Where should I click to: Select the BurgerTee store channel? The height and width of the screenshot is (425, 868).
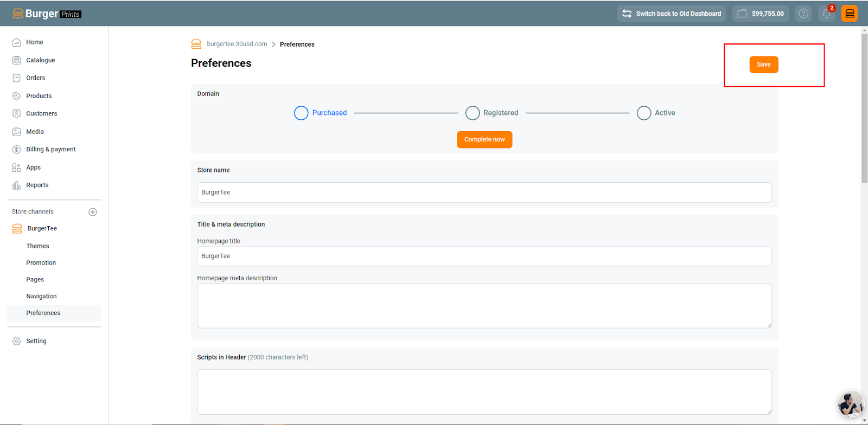point(42,229)
